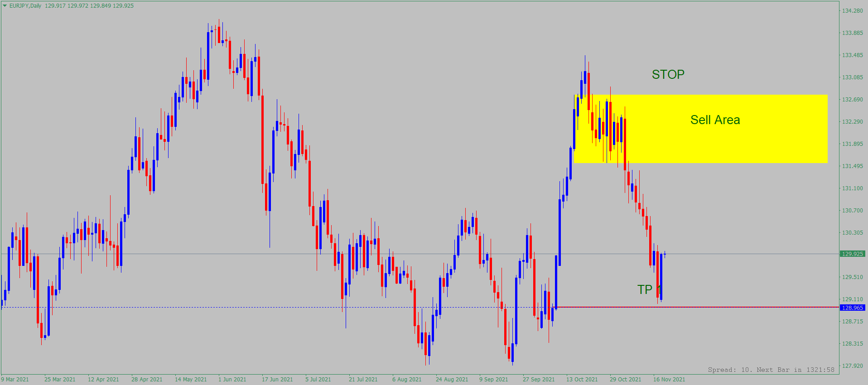Click the 131.495 price scale label
Image resolution: width=868 pixels, height=385 pixels.
tap(852, 166)
